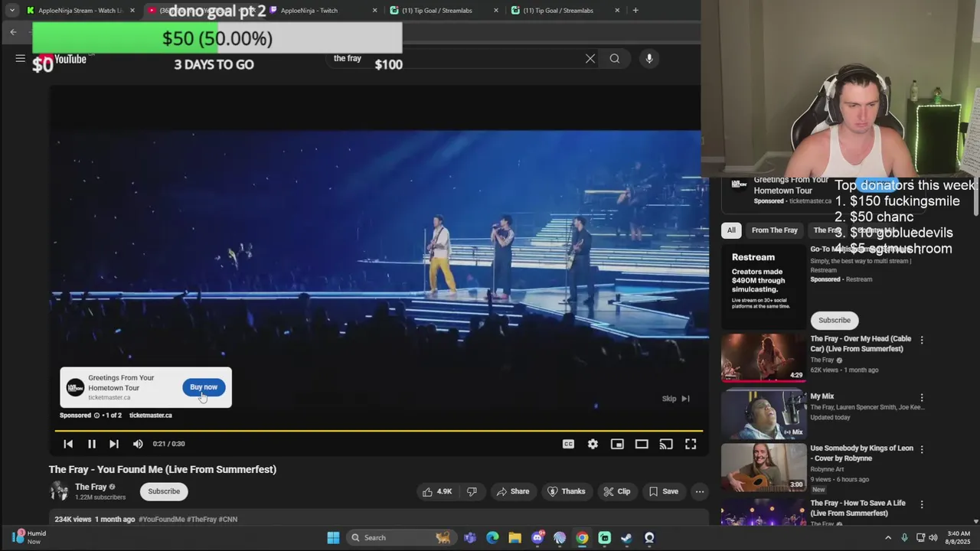
Task: Open the Over My Head (Cable Car) video thumbnail
Action: click(x=763, y=357)
